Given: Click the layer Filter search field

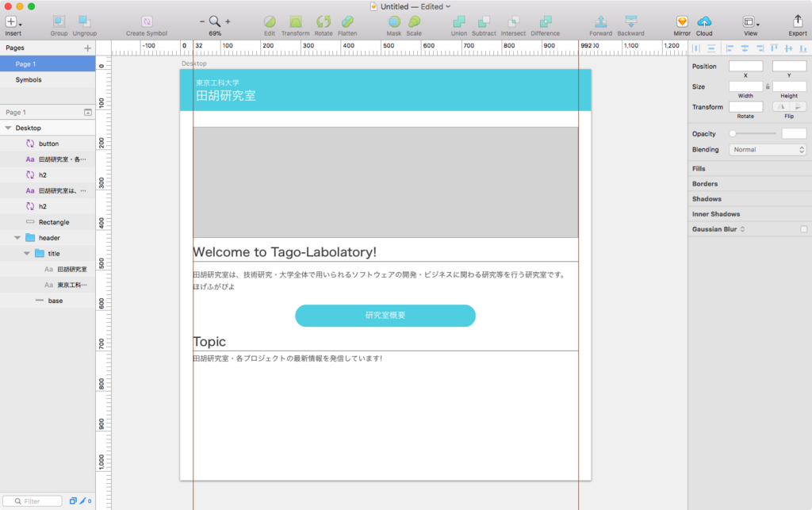Looking at the screenshot, I should [33, 501].
